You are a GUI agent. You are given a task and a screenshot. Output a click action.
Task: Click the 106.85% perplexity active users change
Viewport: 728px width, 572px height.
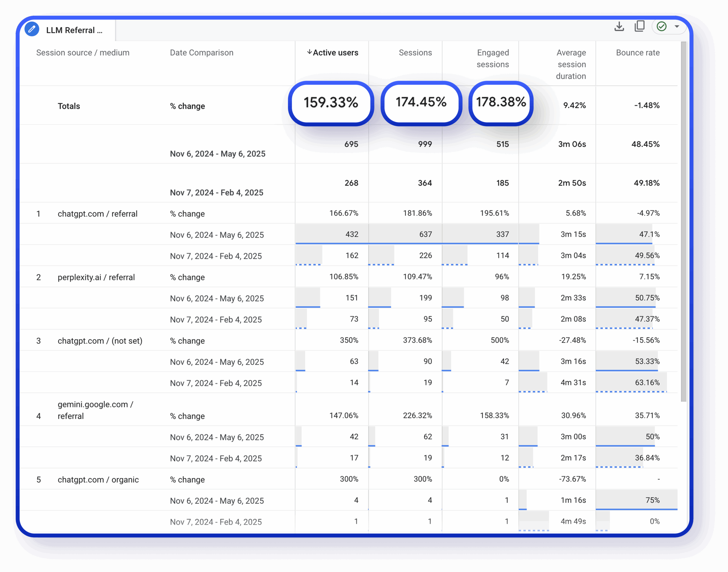point(344,277)
